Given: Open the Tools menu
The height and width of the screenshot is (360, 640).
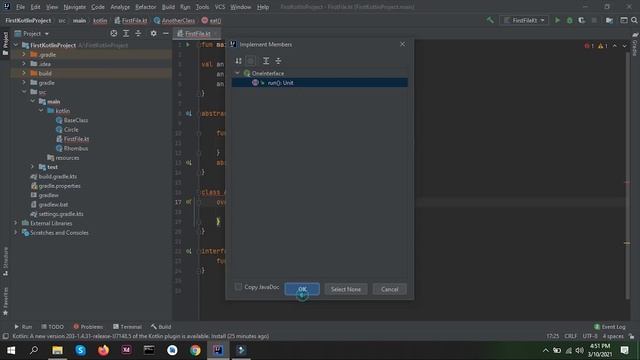Looking at the screenshot, I should pos(202,7).
